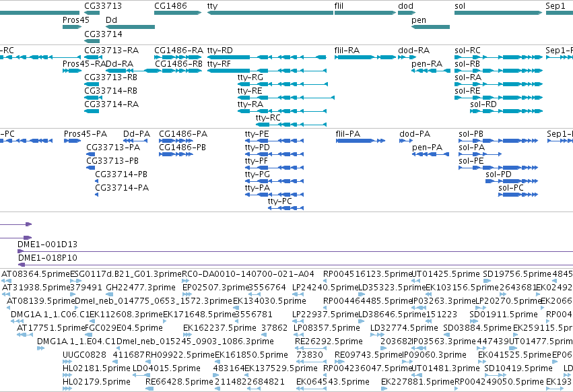Screen dimensions: 573x392
Task: Click protein label tty-PG
Action: click(257, 174)
